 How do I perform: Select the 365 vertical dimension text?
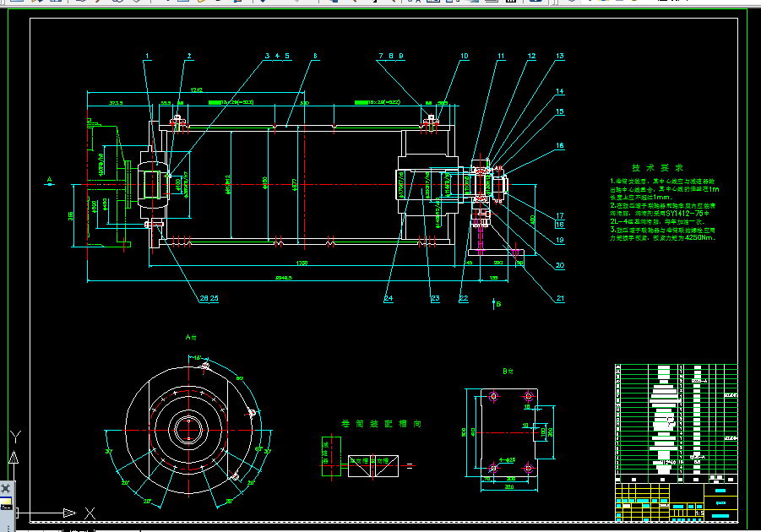click(70, 215)
